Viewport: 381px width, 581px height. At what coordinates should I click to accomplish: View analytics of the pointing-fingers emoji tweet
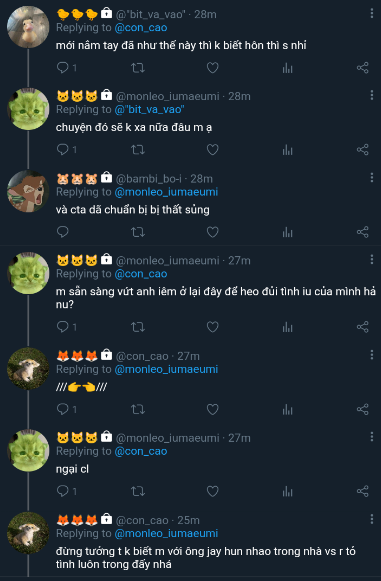(288, 409)
